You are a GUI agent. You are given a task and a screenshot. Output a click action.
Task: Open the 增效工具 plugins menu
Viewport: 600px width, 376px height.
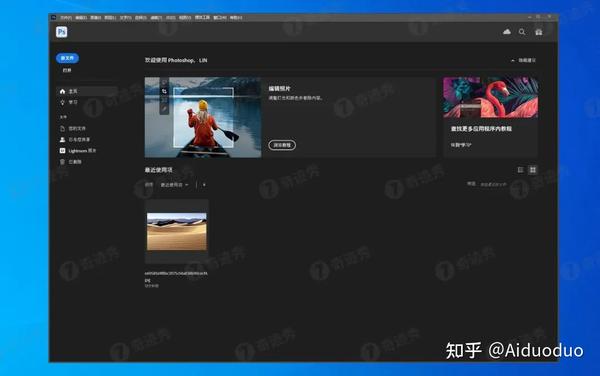[x=202, y=18]
